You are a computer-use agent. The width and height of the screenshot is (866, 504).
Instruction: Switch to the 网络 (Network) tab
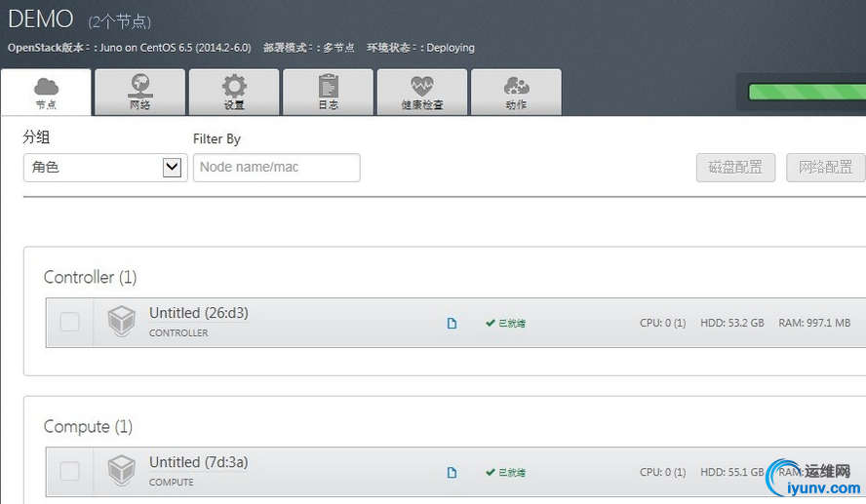click(139, 93)
